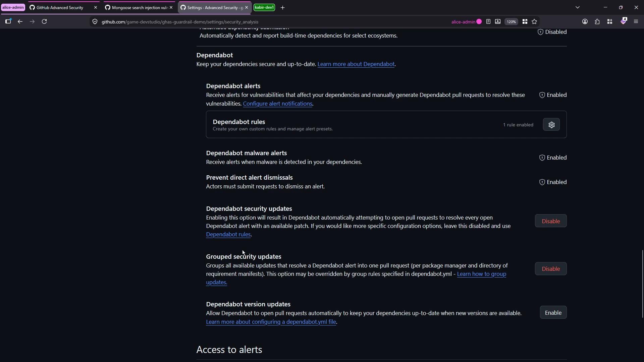644x362 pixels.
Task: Click Enabled status for Prevent direct alert dismissals
Action: point(553,182)
